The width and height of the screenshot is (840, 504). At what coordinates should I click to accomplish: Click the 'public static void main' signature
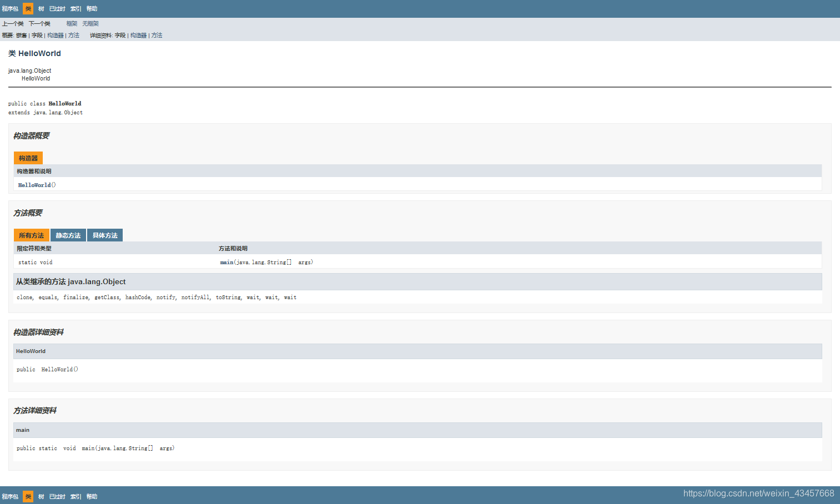pyautogui.click(x=95, y=448)
